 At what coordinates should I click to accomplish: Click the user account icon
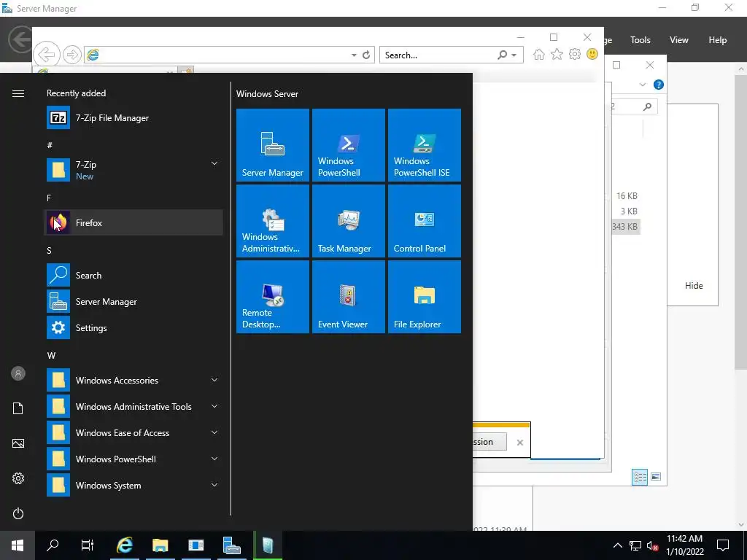18,373
